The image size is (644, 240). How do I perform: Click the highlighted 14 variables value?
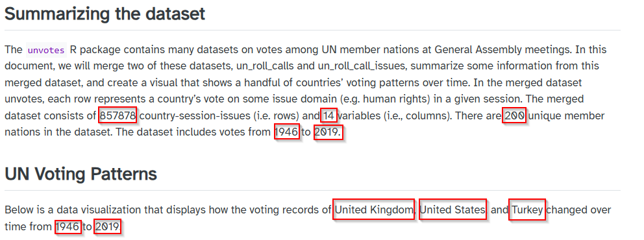coord(328,116)
